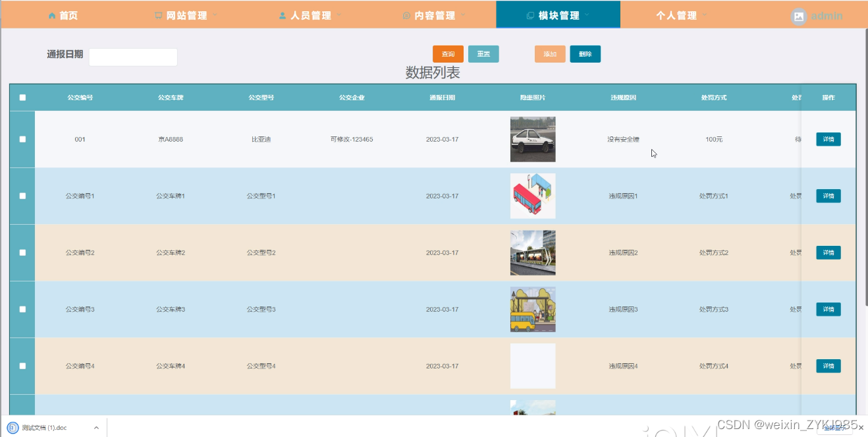Image resolution: width=868 pixels, height=437 pixels.
Task: Click the home icon beside 首页
Action: (x=52, y=15)
